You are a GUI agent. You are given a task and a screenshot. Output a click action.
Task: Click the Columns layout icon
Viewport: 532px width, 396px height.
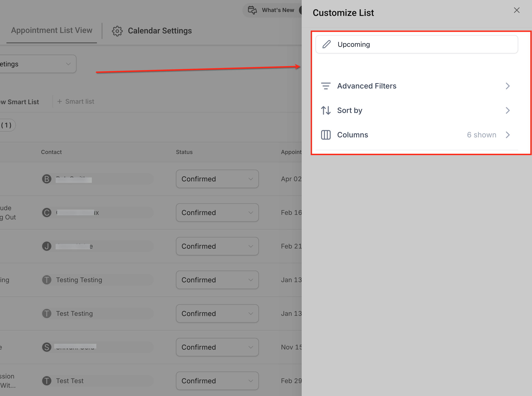(326, 135)
